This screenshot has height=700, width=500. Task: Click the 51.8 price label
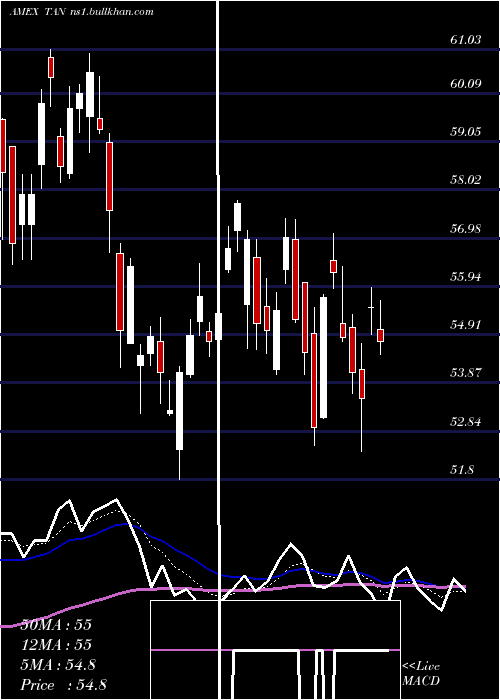pos(462,470)
